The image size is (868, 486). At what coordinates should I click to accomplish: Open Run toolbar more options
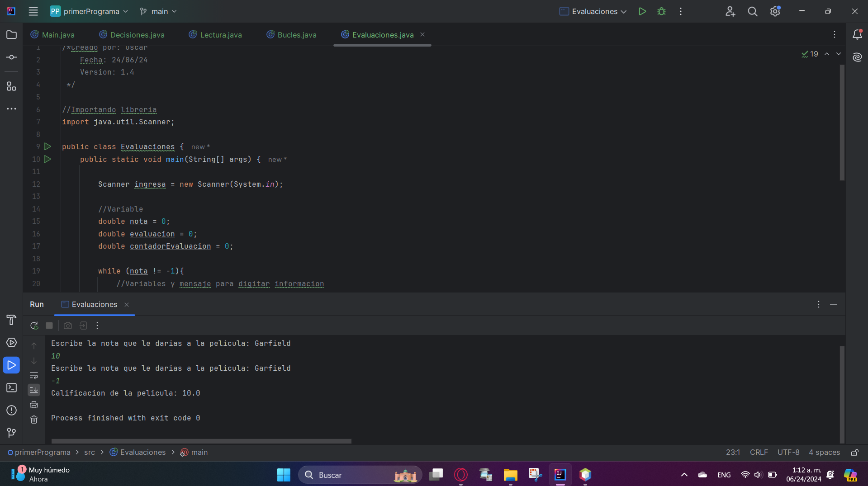97,326
